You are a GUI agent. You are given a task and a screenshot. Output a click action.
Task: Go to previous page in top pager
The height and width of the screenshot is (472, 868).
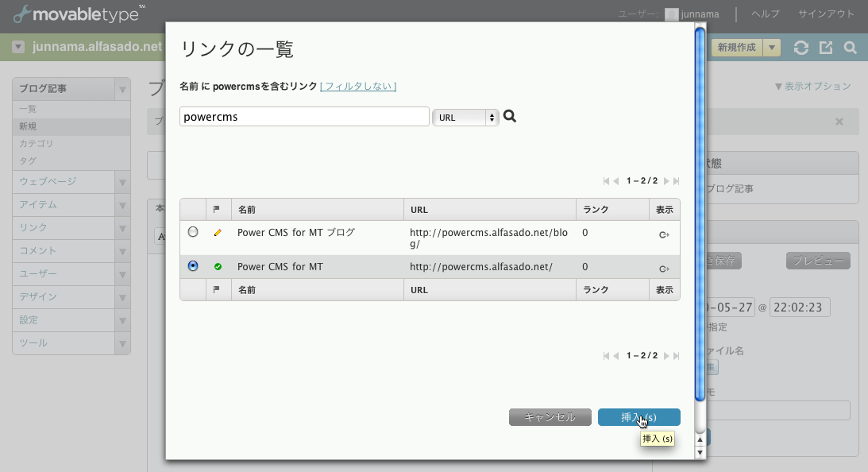point(616,181)
